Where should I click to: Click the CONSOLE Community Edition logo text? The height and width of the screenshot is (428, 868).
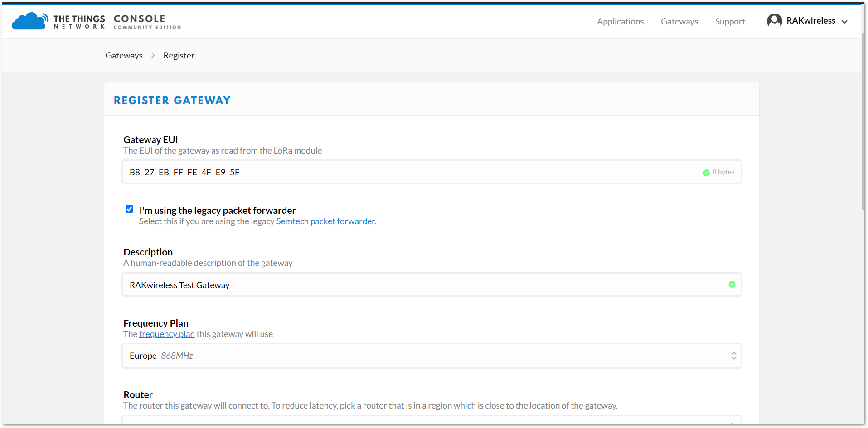coord(147,21)
